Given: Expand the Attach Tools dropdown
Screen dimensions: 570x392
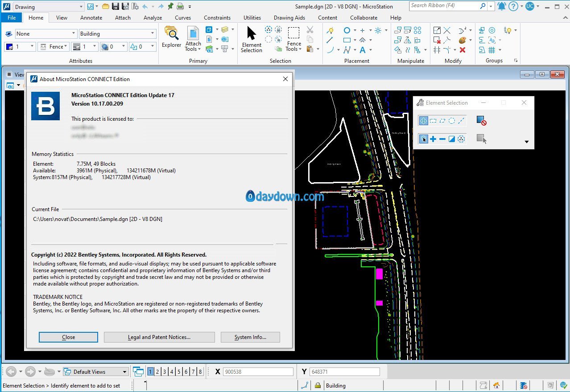Looking at the screenshot, I should coord(193,46).
